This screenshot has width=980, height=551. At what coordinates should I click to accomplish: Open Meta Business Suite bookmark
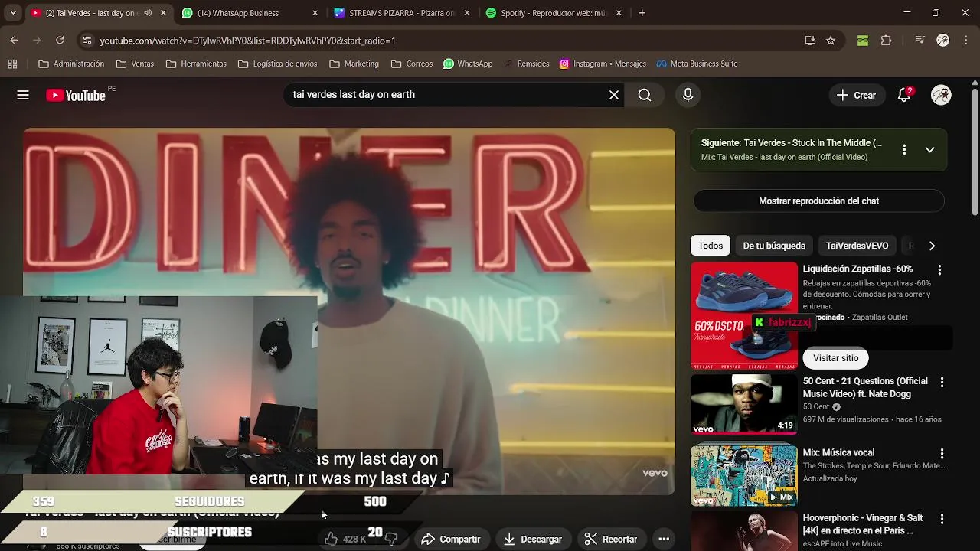tap(697, 64)
